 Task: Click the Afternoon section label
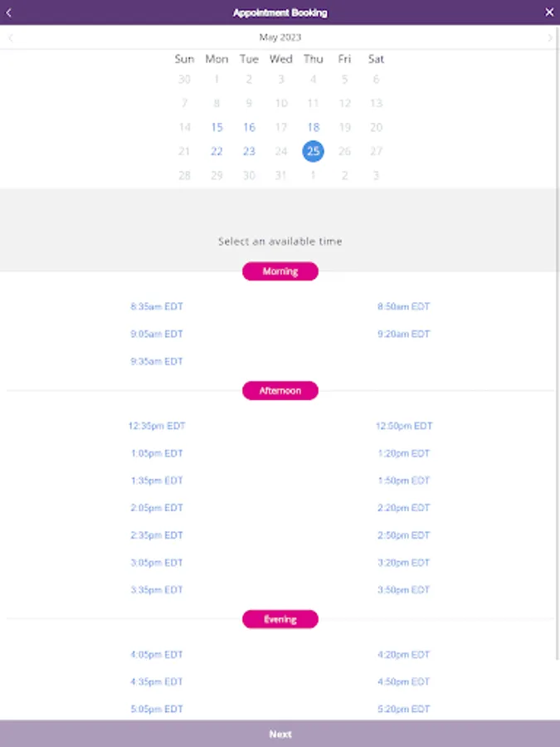click(x=280, y=391)
